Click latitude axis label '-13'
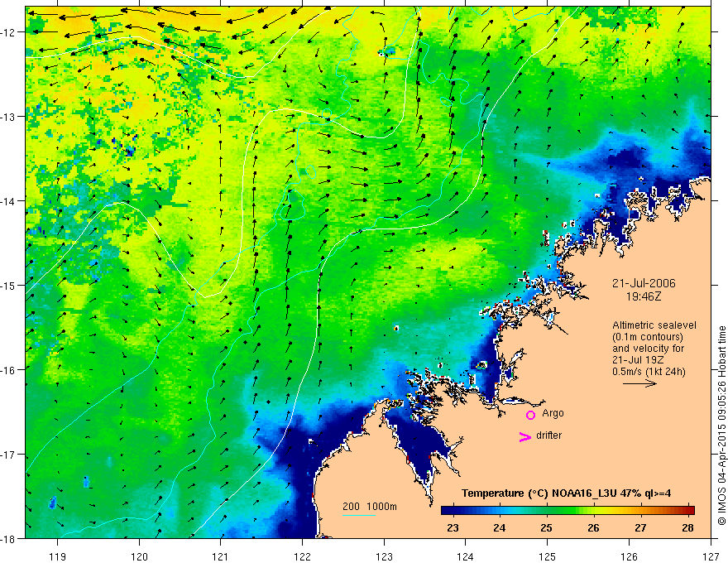 click(8, 117)
